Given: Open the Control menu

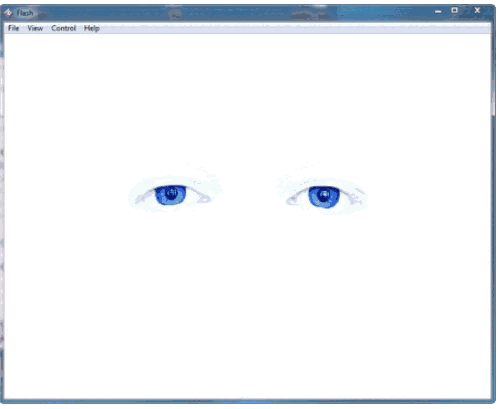Looking at the screenshot, I should tap(63, 28).
